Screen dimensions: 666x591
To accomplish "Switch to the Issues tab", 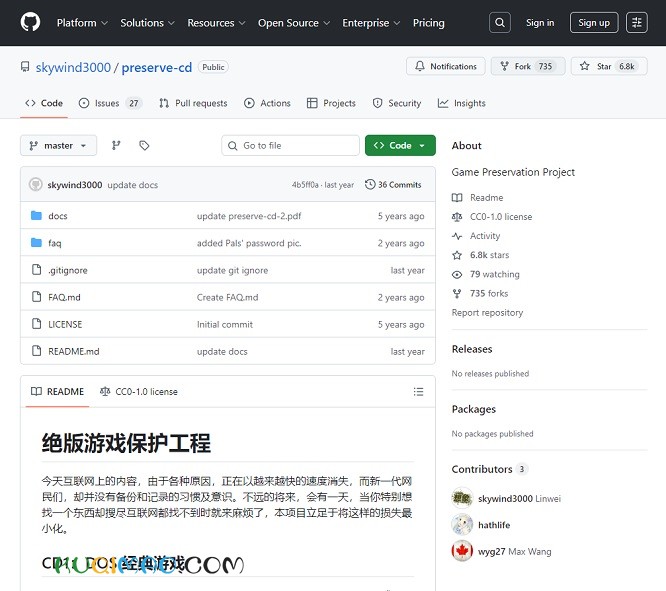I will pyautogui.click(x=110, y=103).
